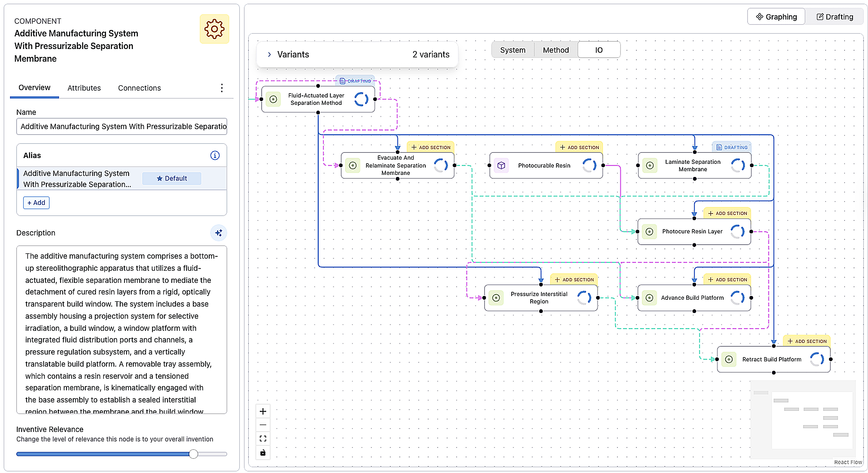Image resolution: width=868 pixels, height=473 pixels.
Task: Click the Inventive Relevance slider handle
Action: click(193, 454)
